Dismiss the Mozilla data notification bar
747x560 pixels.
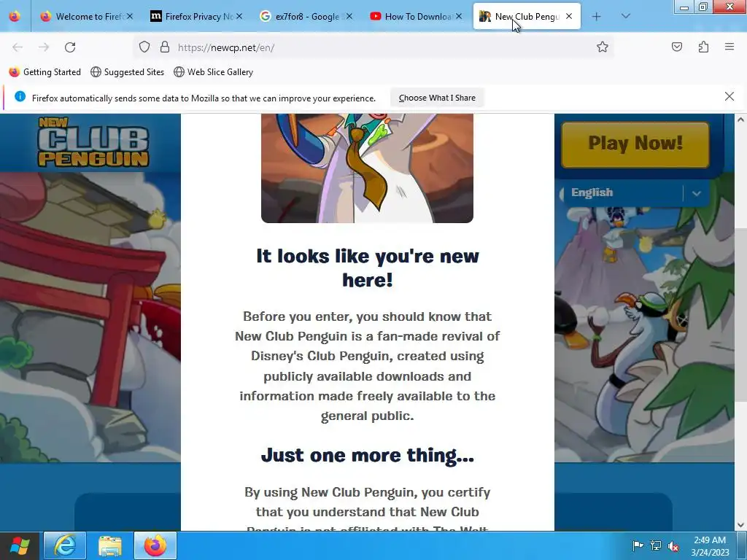tap(729, 97)
